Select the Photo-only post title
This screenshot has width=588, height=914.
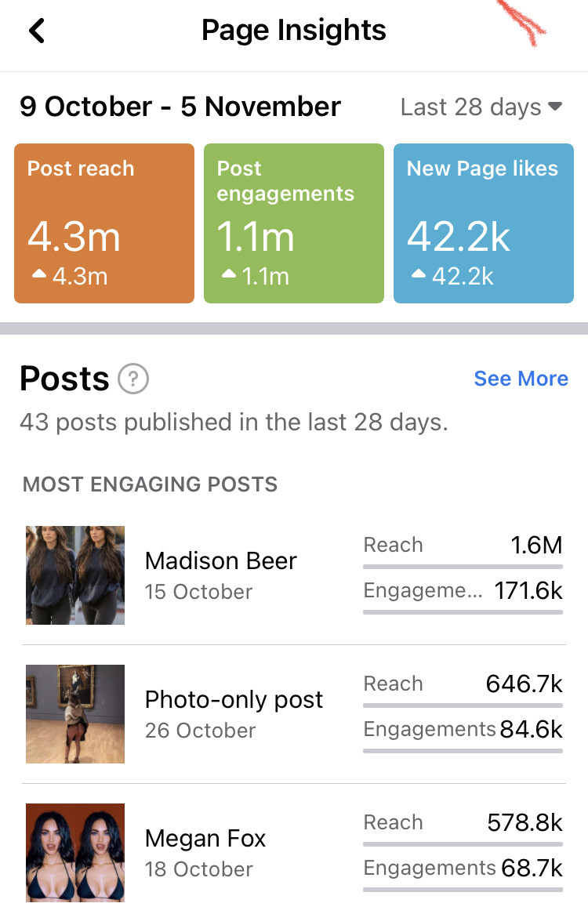pyautogui.click(x=234, y=700)
